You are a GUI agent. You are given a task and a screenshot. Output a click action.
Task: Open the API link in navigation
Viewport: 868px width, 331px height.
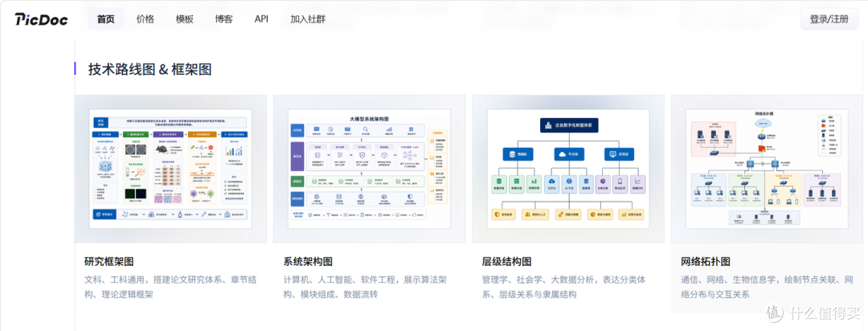point(261,19)
